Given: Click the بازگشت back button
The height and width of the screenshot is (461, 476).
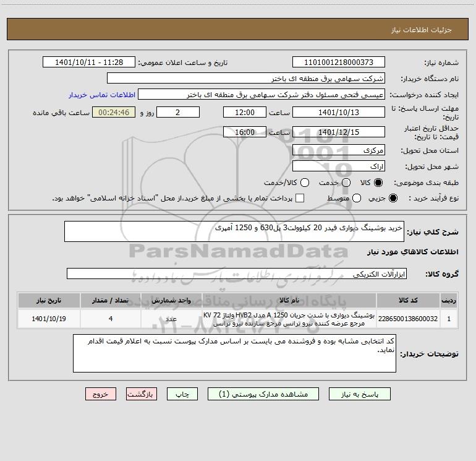Looking at the screenshot, I should pos(142,394).
